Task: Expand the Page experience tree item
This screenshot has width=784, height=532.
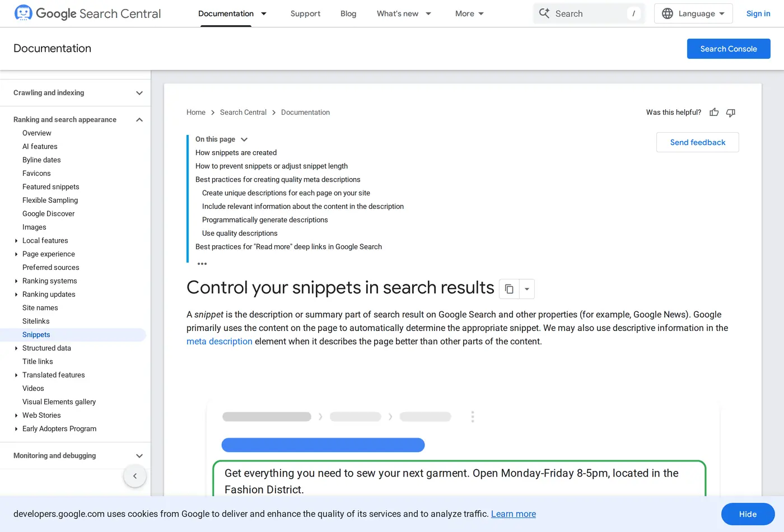Action: pyautogui.click(x=16, y=254)
